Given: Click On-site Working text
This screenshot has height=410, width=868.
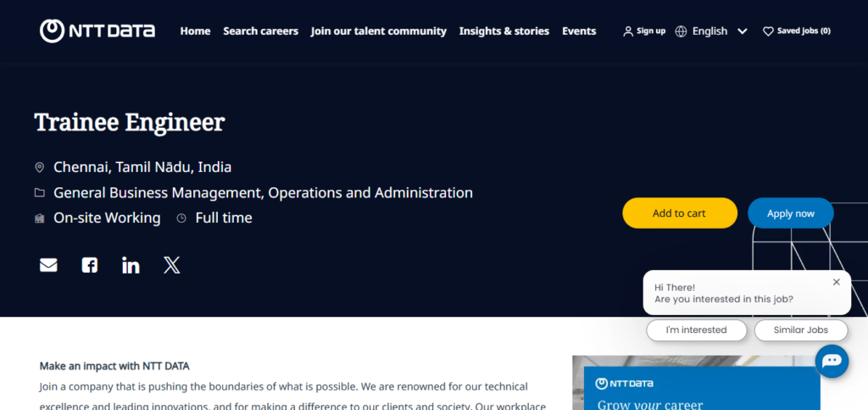Looking at the screenshot, I should 107,218.
